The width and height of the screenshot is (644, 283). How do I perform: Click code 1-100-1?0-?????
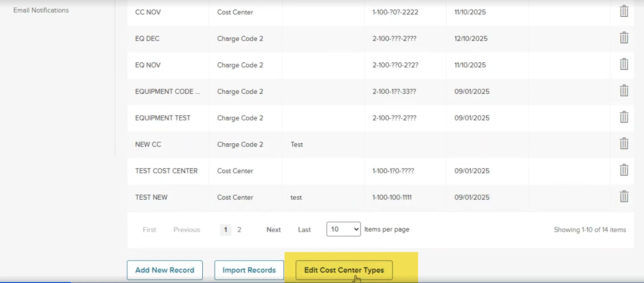click(393, 171)
